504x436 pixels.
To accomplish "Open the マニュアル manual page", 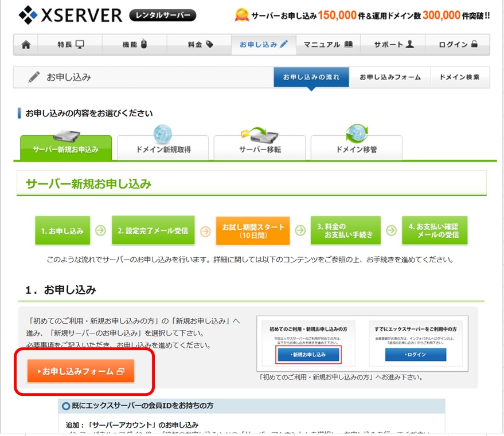I will pos(328,45).
